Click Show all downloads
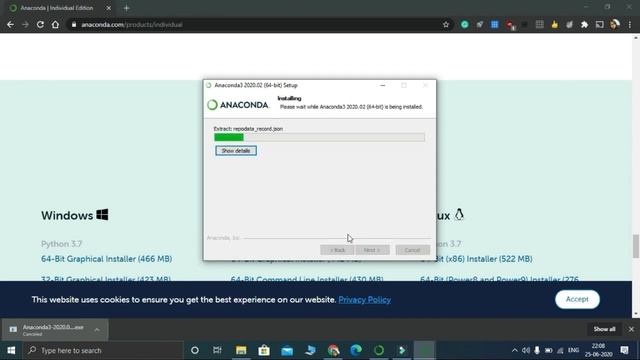640x360 pixels. (x=604, y=329)
